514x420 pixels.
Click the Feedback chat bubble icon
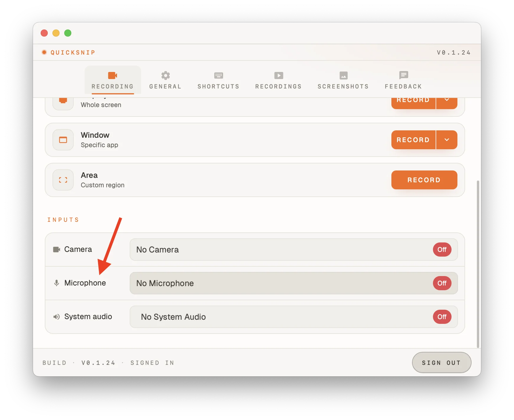click(x=403, y=75)
